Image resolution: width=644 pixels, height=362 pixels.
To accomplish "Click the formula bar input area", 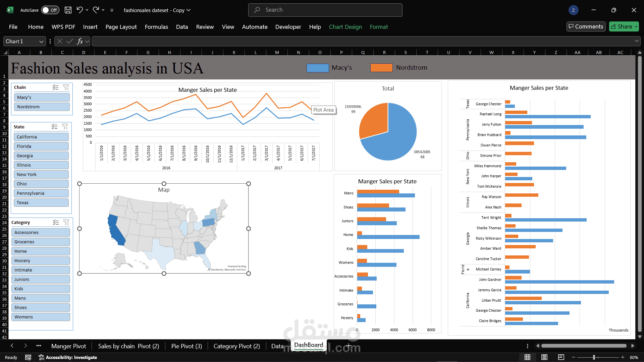I will click(363, 41).
